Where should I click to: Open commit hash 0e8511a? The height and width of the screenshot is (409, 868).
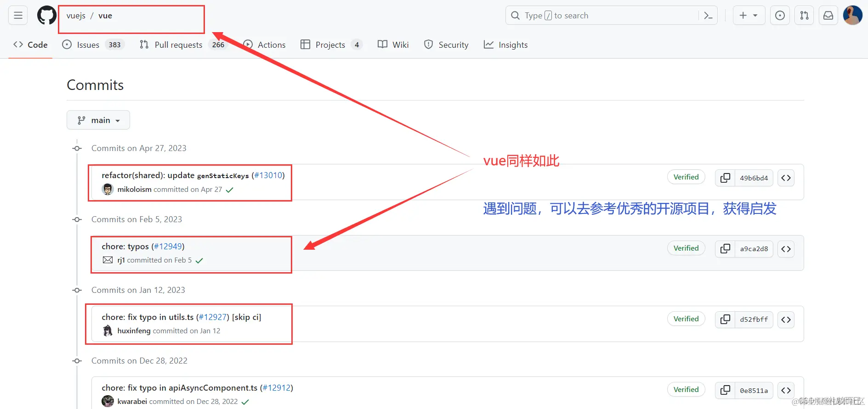pos(754,390)
